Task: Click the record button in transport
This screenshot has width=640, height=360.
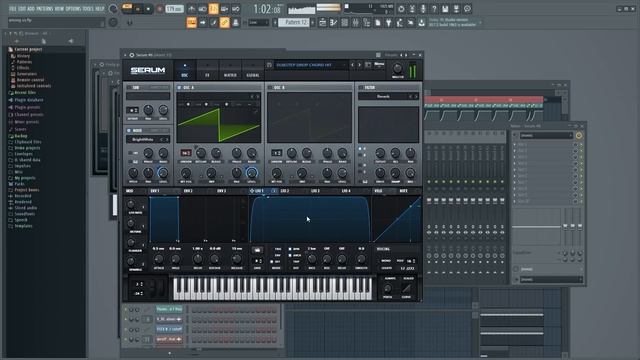Action: tap(160, 9)
